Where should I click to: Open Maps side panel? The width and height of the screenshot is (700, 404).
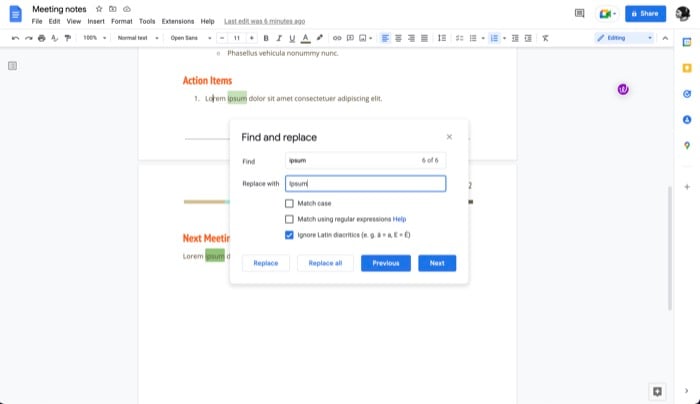687,146
